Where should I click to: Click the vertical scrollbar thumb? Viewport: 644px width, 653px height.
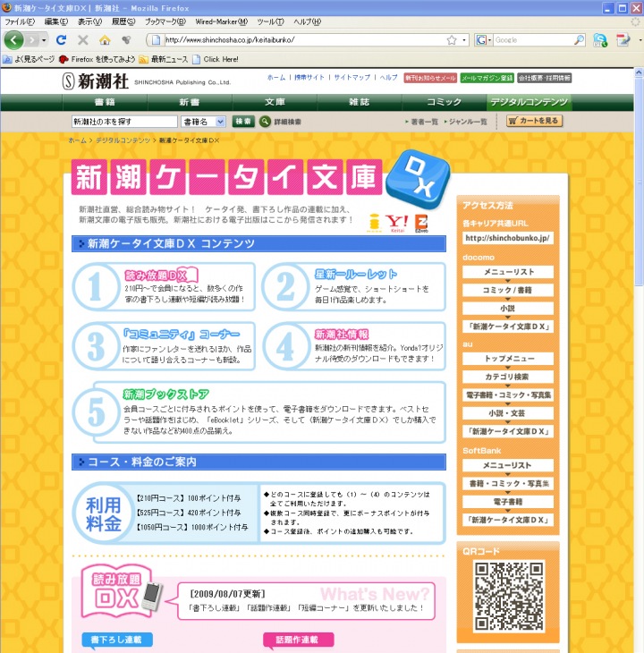639,182
